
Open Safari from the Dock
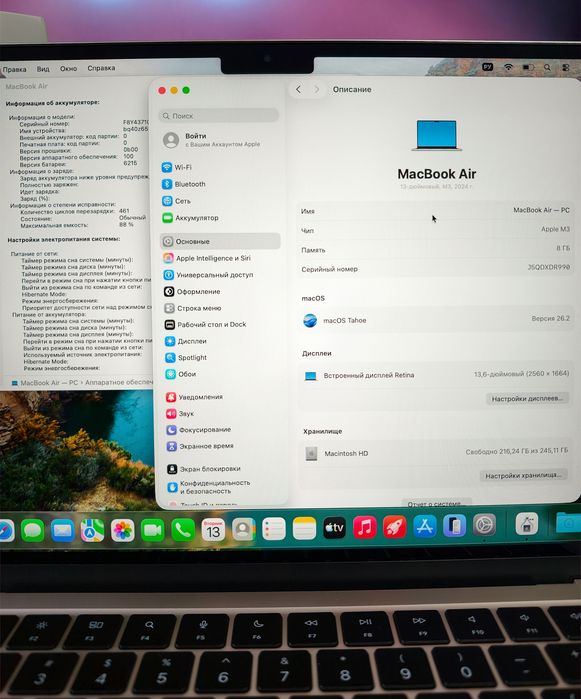click(6, 530)
